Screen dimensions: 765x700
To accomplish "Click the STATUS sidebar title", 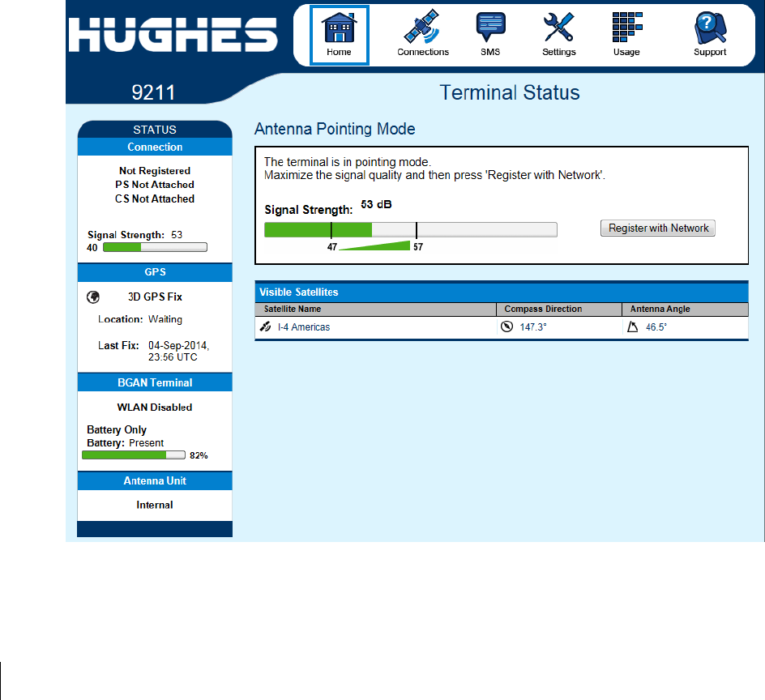I will (155, 130).
